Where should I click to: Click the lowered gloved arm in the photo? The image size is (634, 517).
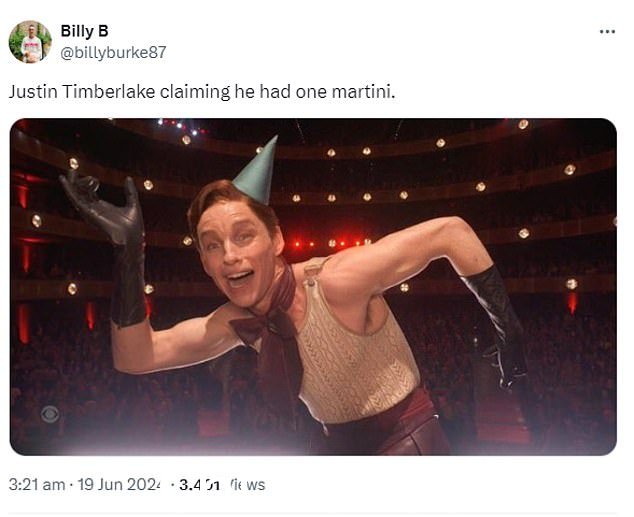click(x=495, y=323)
